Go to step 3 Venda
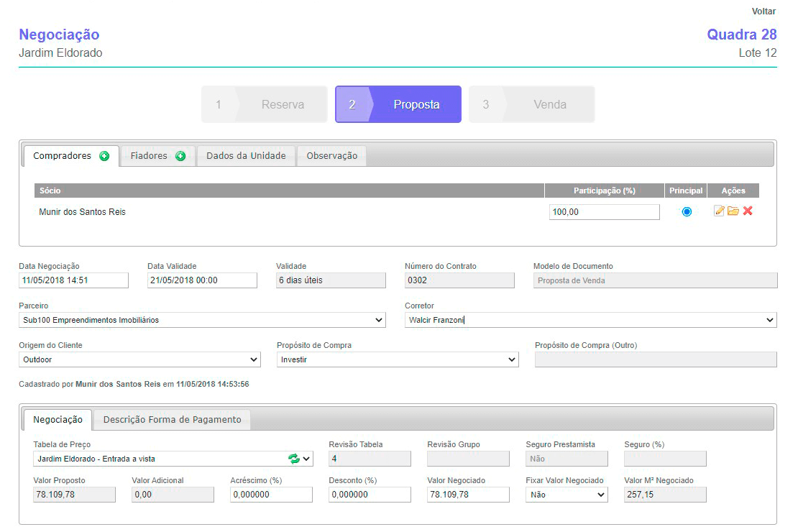798x532 pixels. coord(532,105)
